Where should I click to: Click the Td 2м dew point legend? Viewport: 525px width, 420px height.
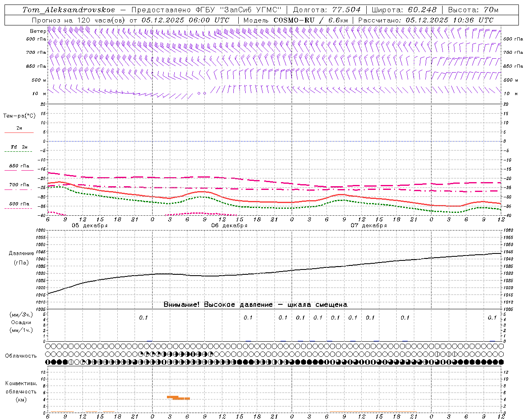19,149
